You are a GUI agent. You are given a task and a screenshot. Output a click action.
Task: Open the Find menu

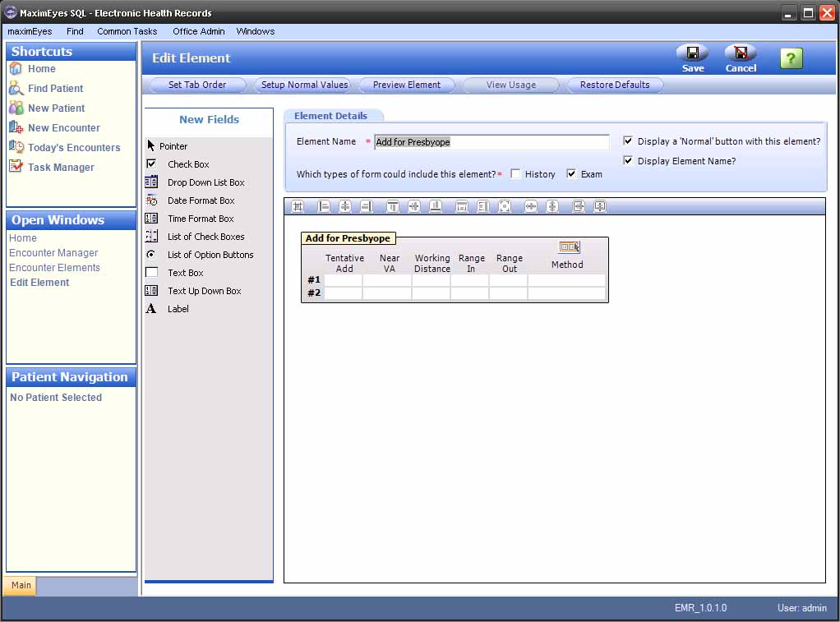(x=75, y=31)
